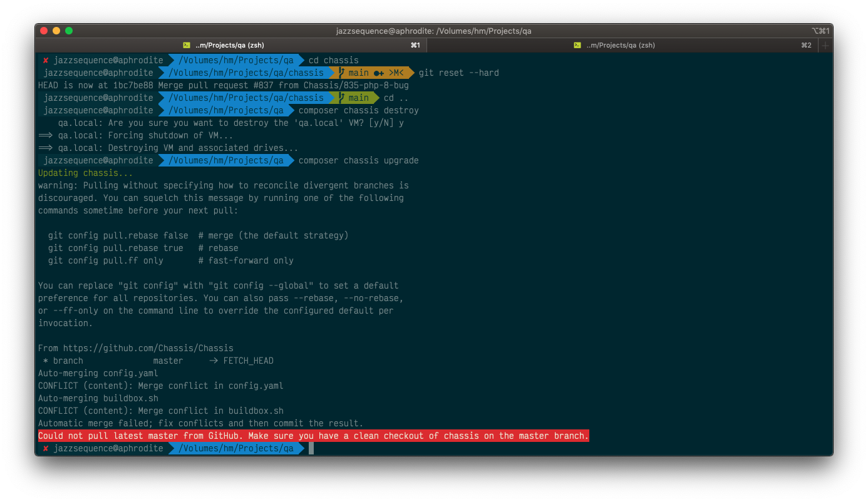Click 'git config pull.rebase true' line
This screenshot has height=502, width=868.
pos(143,248)
